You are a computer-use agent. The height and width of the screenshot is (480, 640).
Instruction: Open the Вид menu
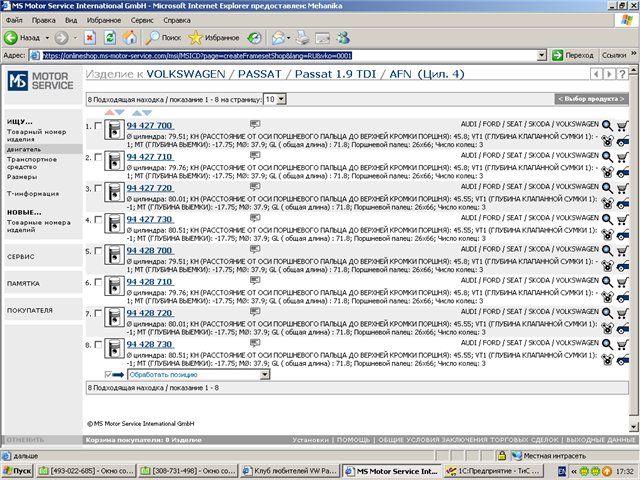point(71,20)
